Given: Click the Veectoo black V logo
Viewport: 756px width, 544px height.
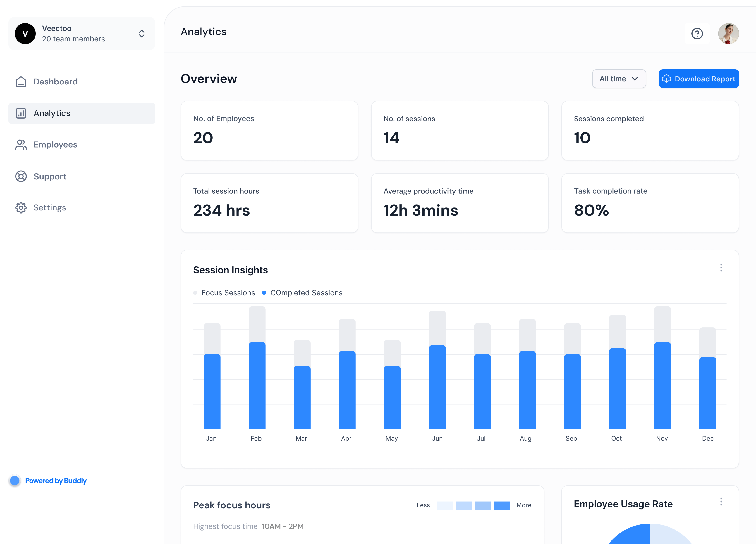Looking at the screenshot, I should pyautogui.click(x=25, y=34).
